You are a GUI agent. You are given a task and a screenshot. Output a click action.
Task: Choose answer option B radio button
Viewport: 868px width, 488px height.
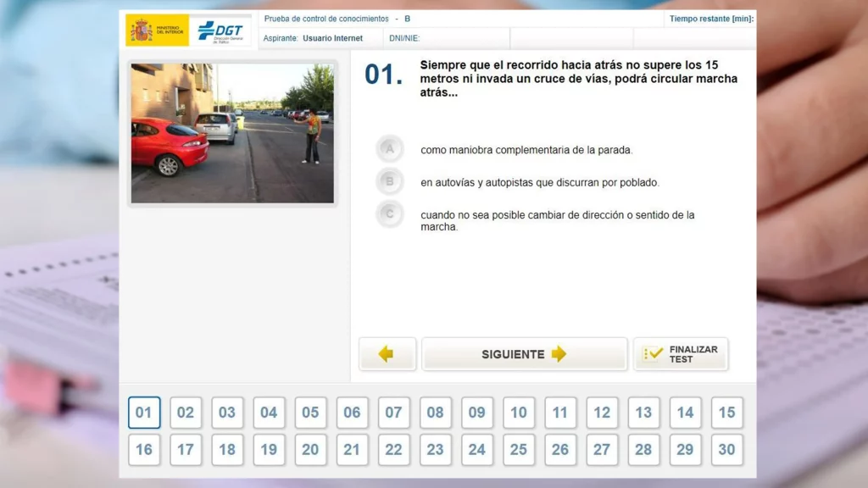389,181
